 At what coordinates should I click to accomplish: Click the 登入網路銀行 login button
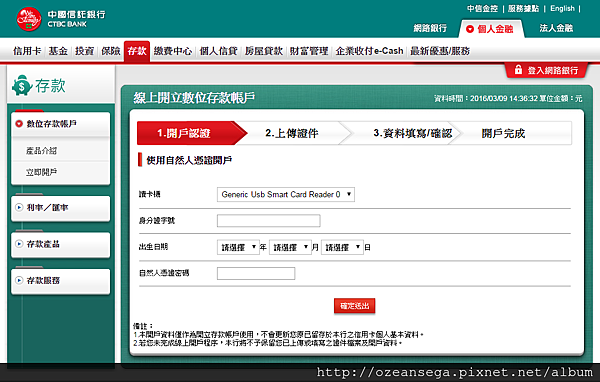547,70
